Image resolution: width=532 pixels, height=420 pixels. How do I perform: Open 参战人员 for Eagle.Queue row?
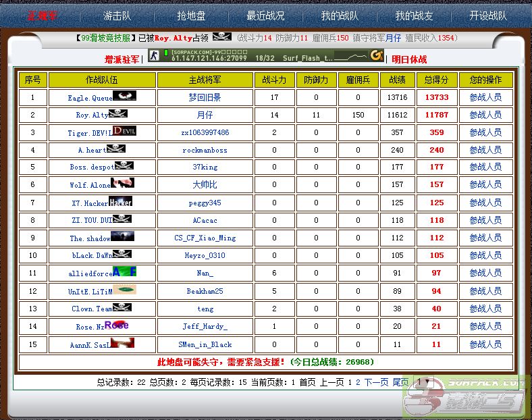[485, 97]
